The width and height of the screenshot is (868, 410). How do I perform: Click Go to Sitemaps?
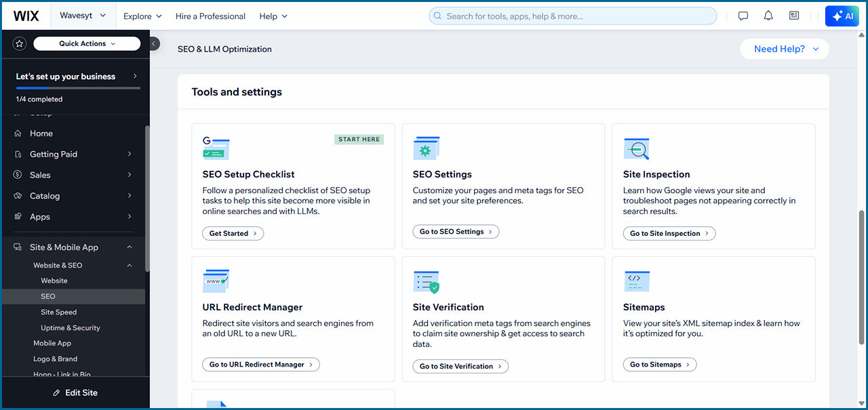click(x=660, y=365)
